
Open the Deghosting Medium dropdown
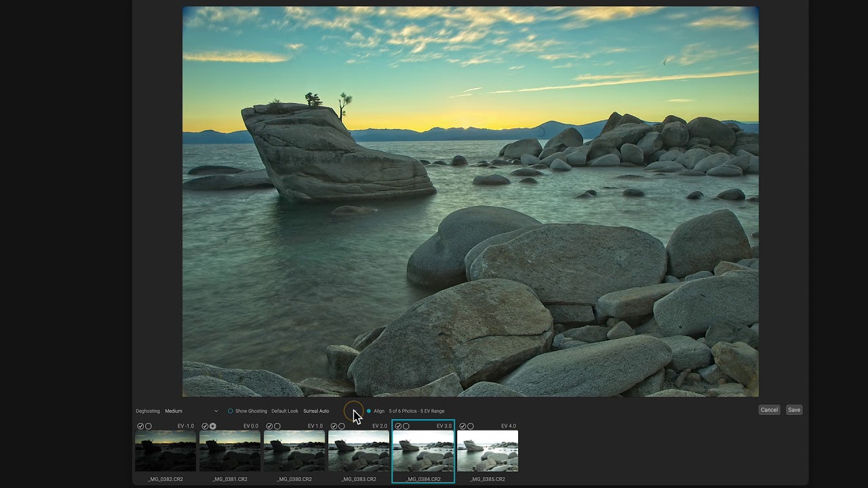pos(192,411)
